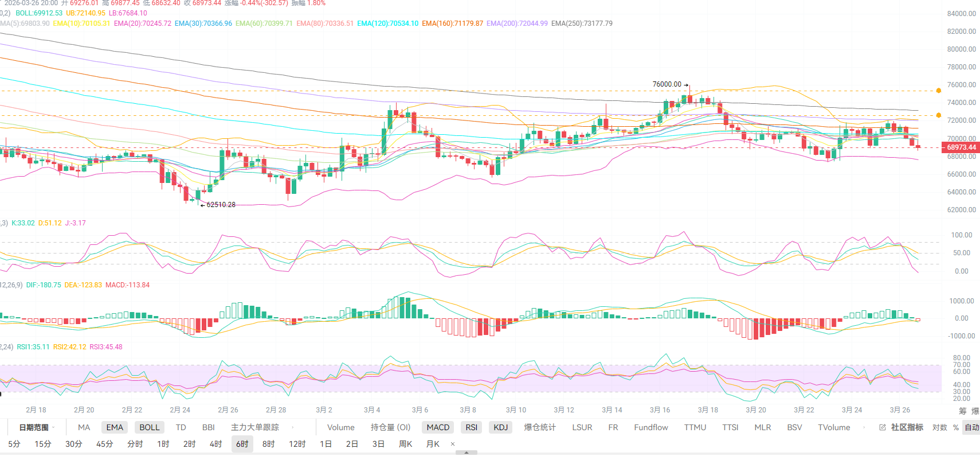This screenshot has width=980, height=456.
Task: Click the 爆 liquidation icon
Action: point(975,411)
